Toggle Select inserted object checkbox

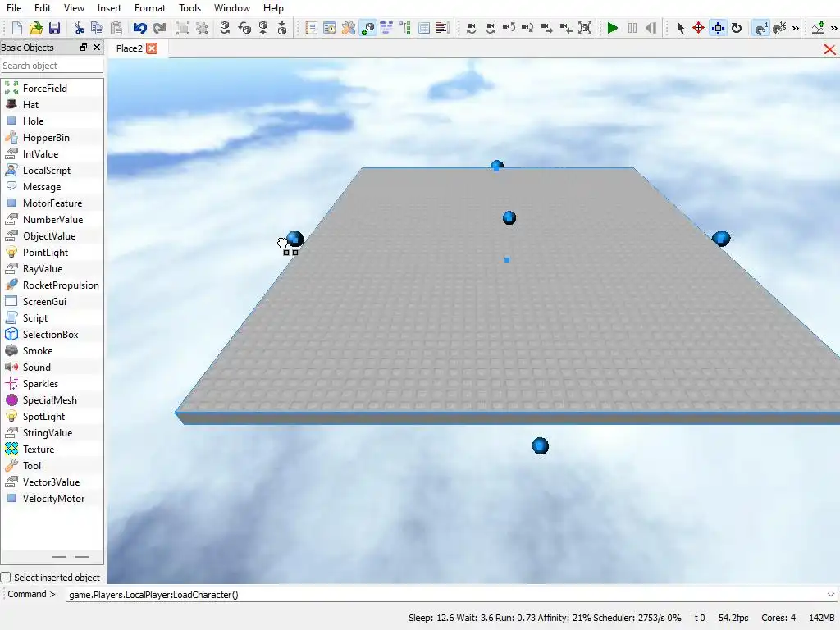(6, 577)
